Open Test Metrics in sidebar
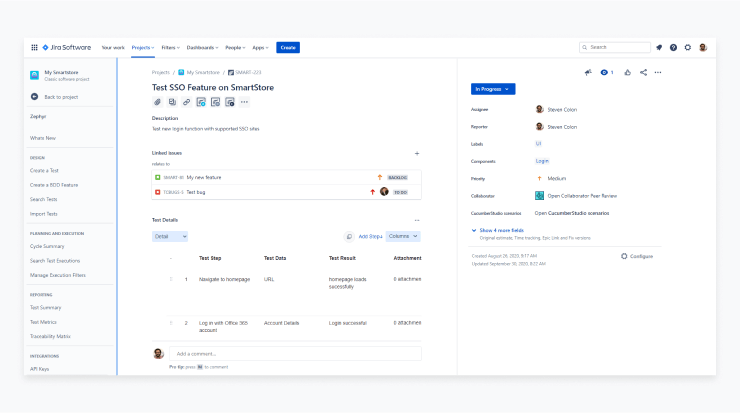Screen dimensions: 740x413 tap(43, 322)
